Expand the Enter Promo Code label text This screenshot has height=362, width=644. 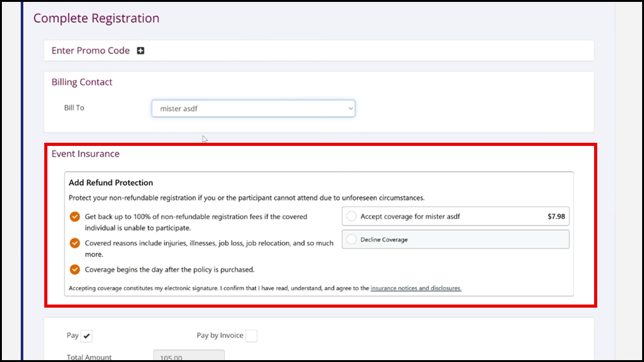90,51
